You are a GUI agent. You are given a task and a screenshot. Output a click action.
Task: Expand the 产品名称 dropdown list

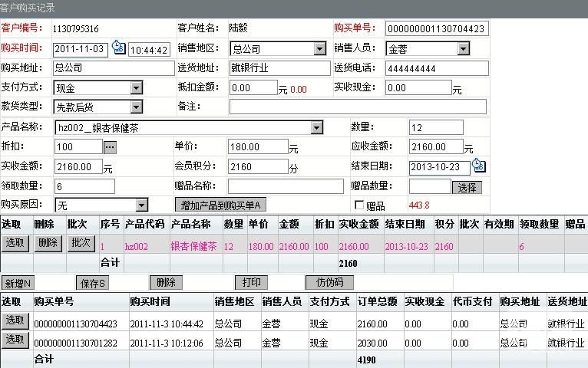[316, 128]
